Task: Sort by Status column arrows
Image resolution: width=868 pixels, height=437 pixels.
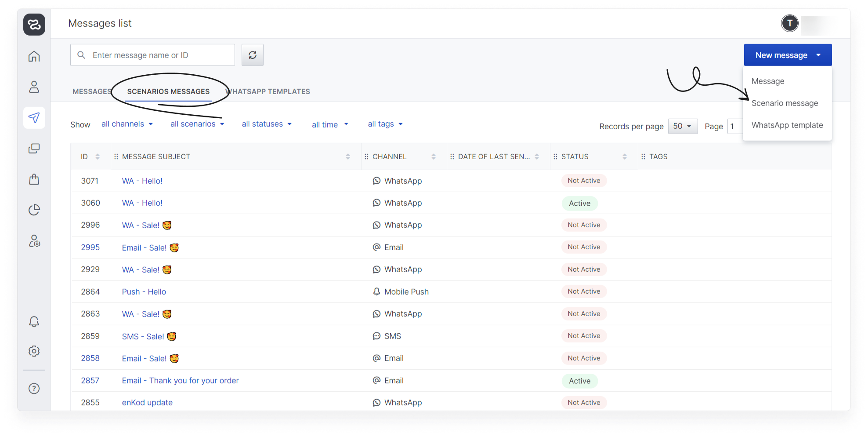Action: pos(625,157)
